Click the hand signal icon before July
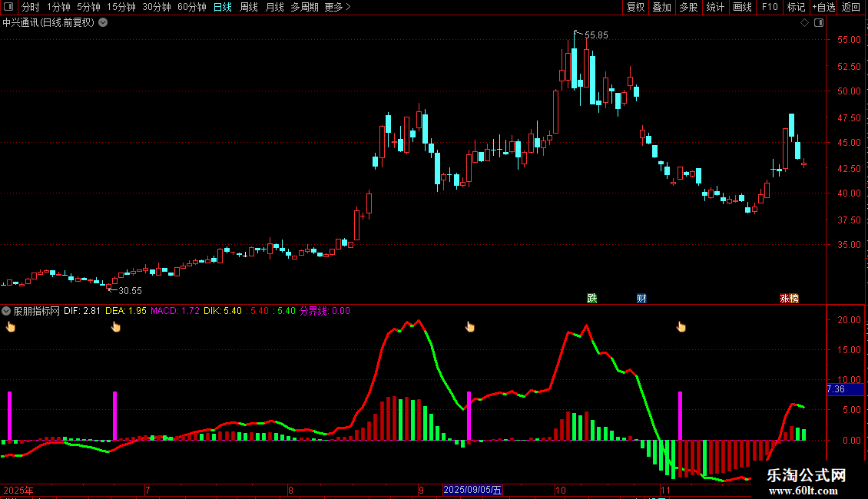 coord(116,327)
